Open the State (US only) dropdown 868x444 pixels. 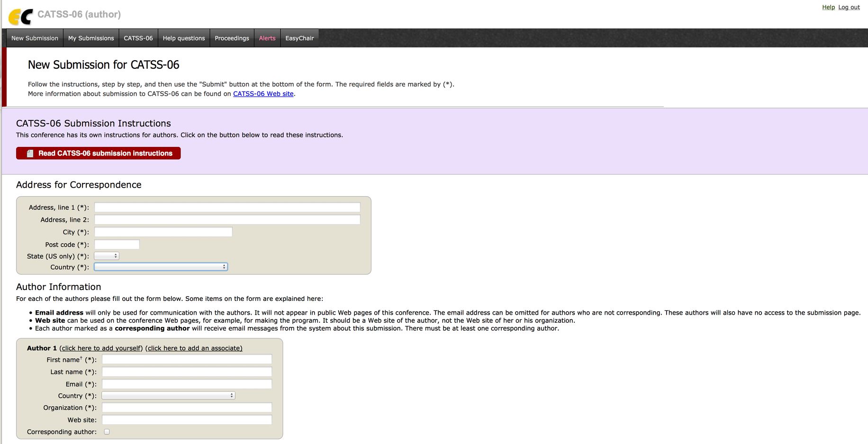pyautogui.click(x=107, y=256)
